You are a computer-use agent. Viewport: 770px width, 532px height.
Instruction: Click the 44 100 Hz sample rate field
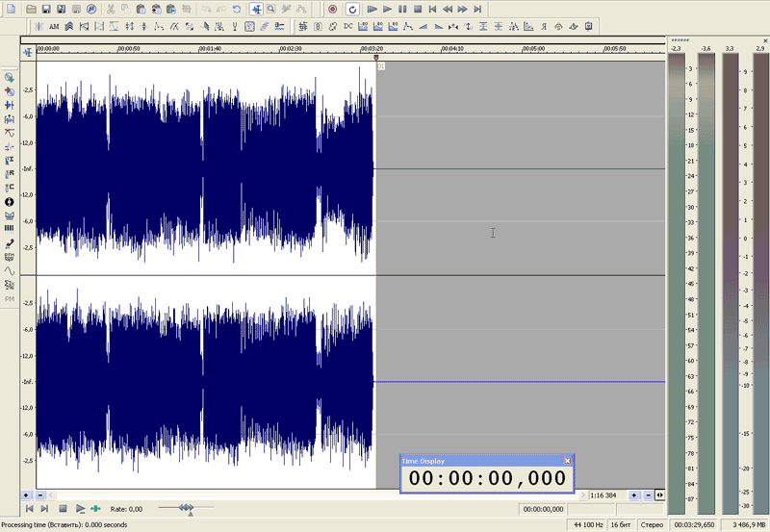(588, 524)
